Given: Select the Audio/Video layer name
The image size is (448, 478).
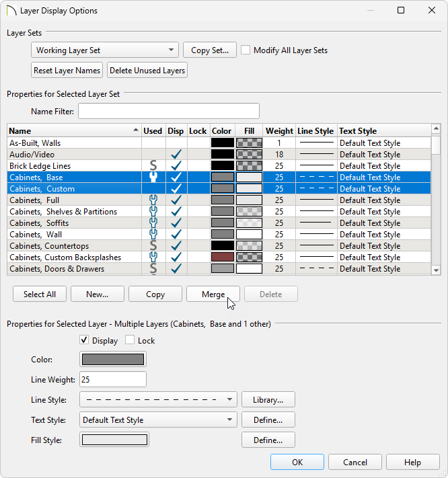Looking at the screenshot, I should coord(32,155).
